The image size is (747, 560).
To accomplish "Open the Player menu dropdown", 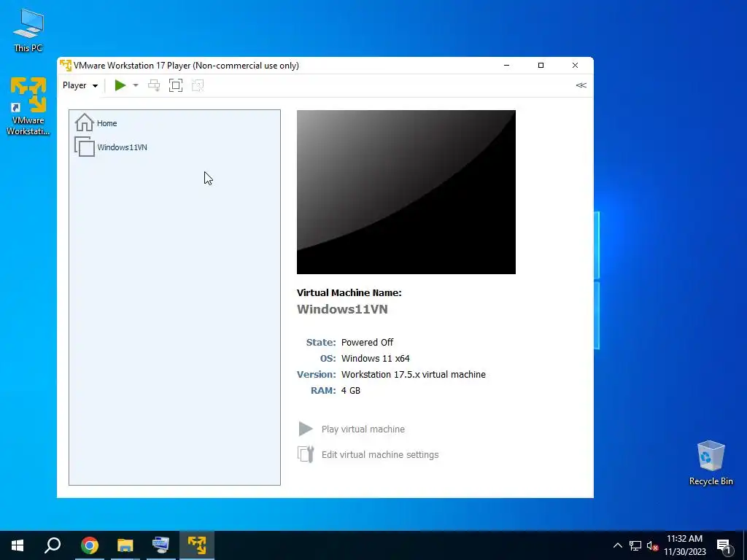I will pyautogui.click(x=80, y=85).
